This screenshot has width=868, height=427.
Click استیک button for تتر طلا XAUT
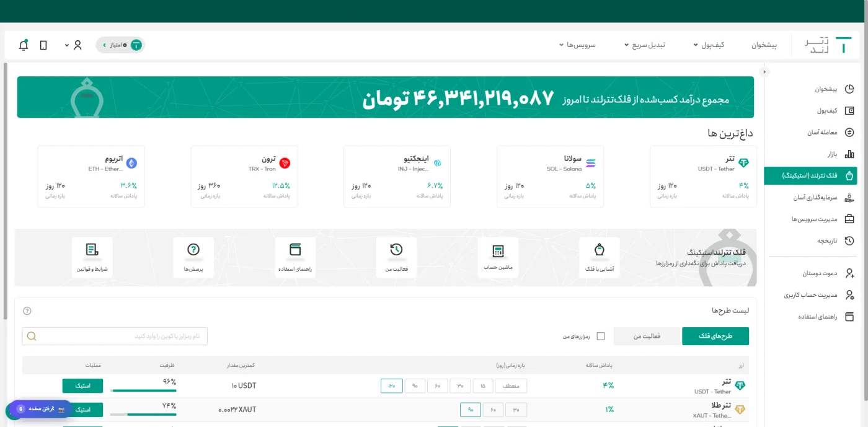coord(82,410)
